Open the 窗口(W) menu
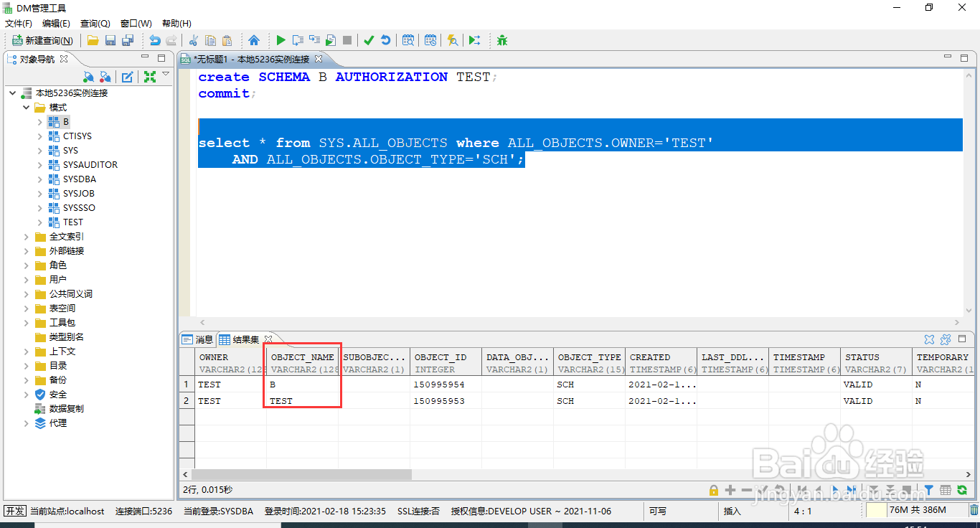The width and height of the screenshot is (980, 528). click(136, 24)
